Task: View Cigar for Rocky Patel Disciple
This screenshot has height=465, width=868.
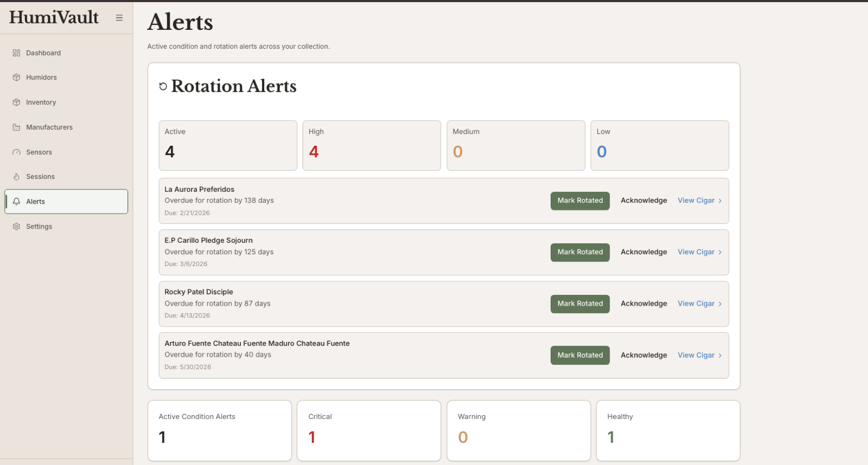Action: tap(699, 303)
